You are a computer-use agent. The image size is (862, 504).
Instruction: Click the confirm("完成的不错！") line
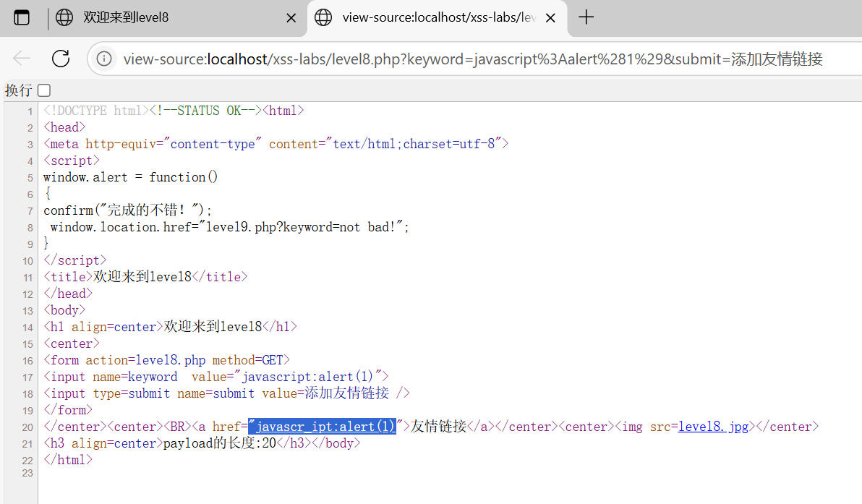point(127,210)
